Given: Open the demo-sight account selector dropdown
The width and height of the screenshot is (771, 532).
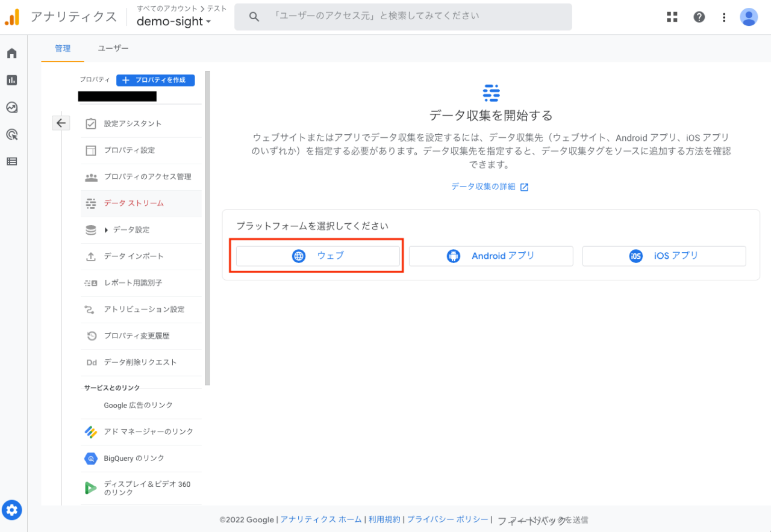Looking at the screenshot, I should click(173, 22).
